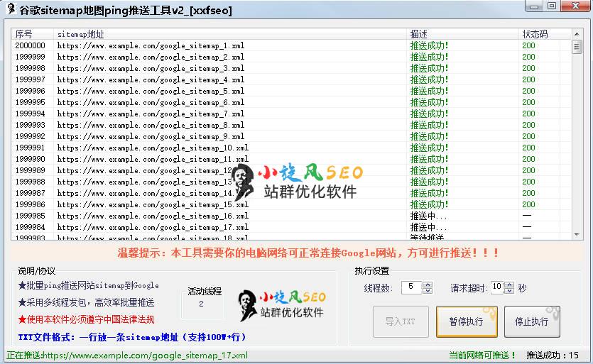Click the TXT文件格式 hint text

click(x=131, y=337)
